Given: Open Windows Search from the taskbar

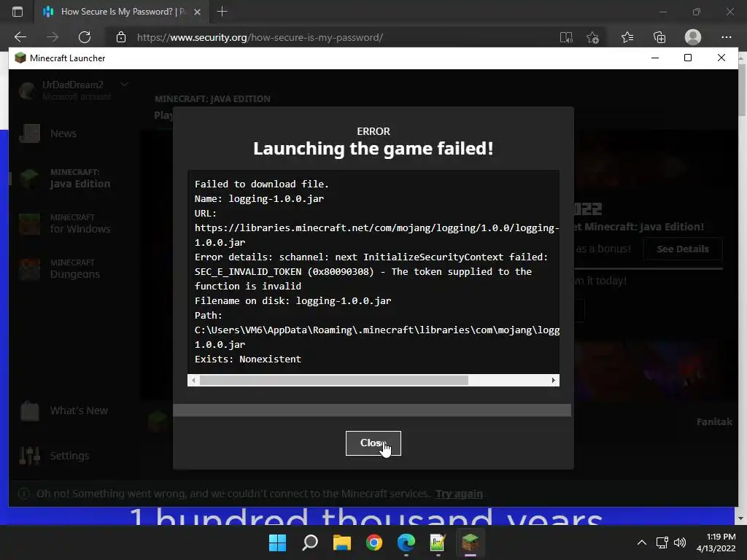Looking at the screenshot, I should [x=309, y=542].
